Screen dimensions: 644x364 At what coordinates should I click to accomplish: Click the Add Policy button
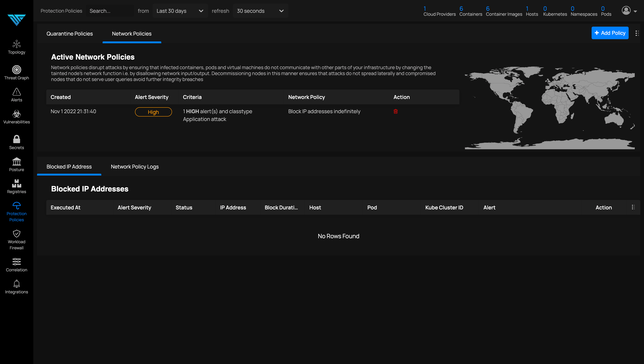610,33
